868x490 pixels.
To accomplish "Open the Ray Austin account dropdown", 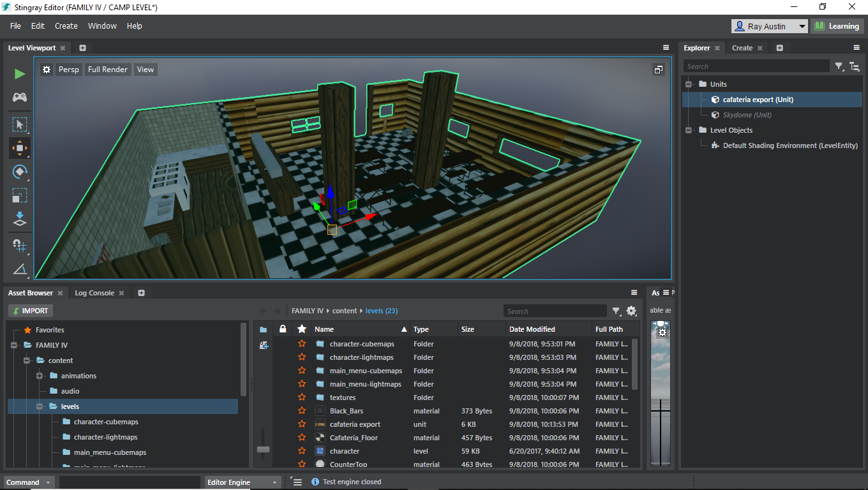I will [769, 26].
